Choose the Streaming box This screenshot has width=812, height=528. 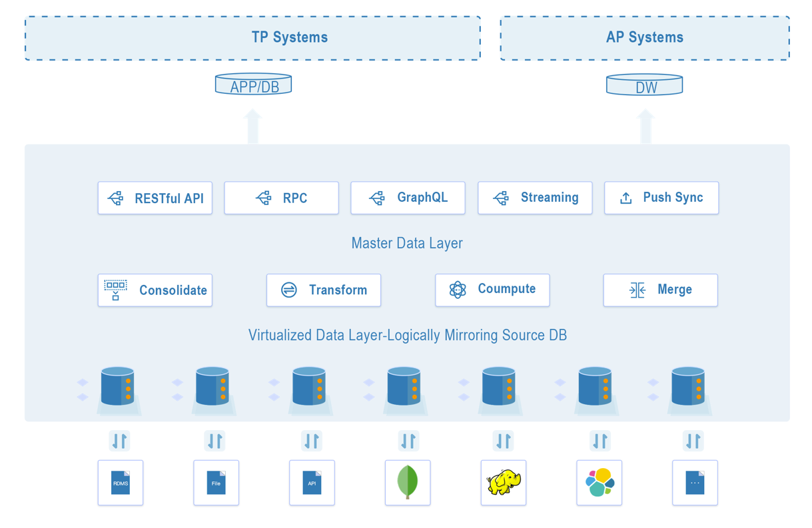click(535, 198)
